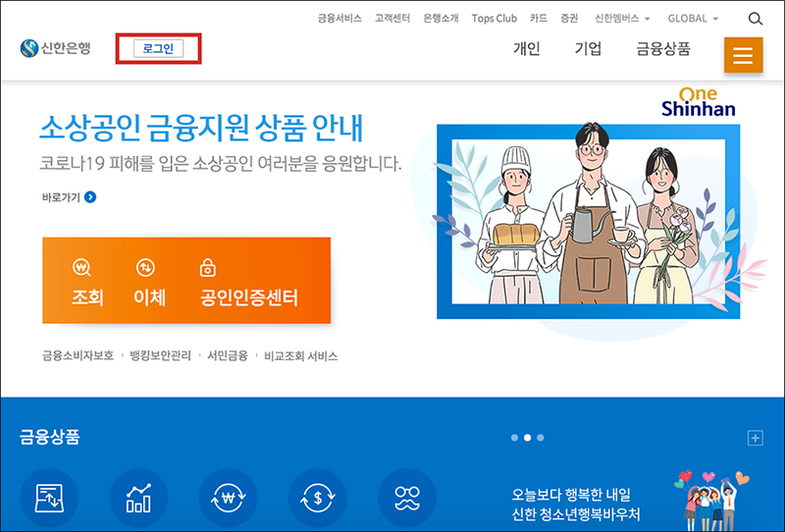Select the third carousel dot
Screen dimensions: 785x532
point(541,438)
